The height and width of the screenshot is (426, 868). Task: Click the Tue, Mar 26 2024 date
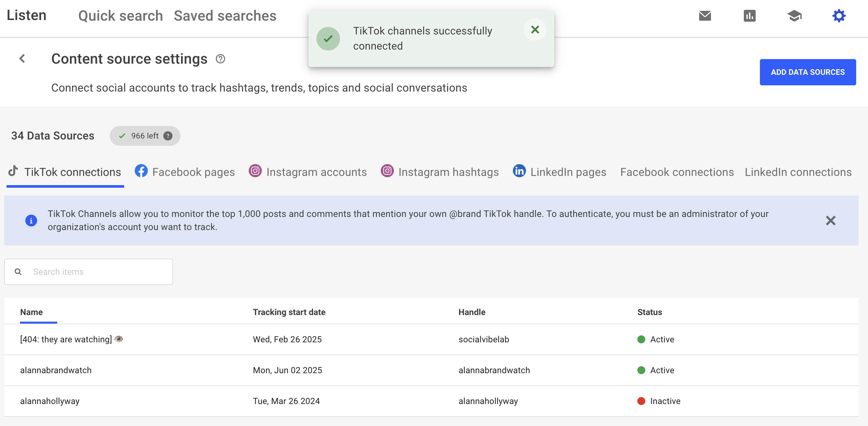click(x=286, y=401)
